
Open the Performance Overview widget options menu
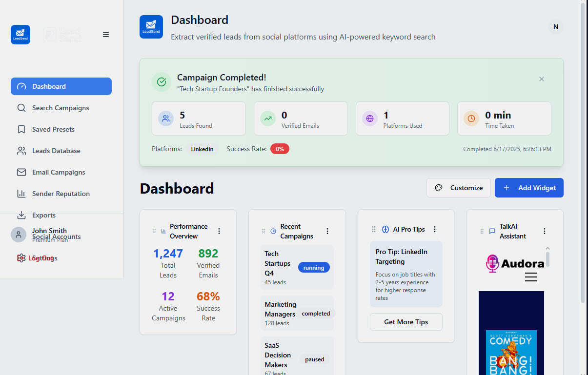(x=219, y=231)
